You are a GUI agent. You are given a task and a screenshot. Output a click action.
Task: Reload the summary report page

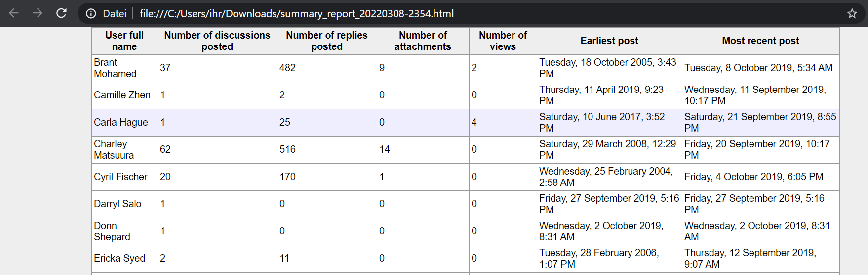[x=61, y=13]
